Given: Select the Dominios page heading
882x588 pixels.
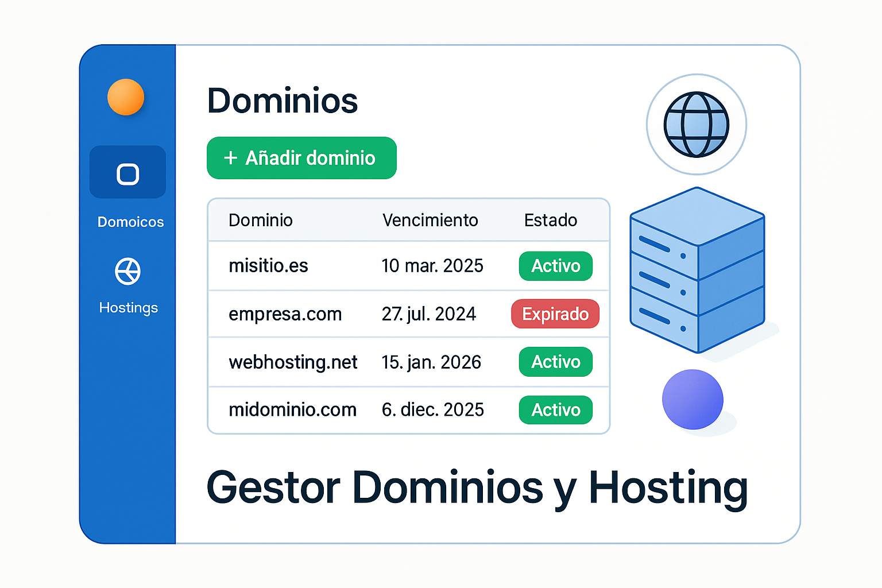Looking at the screenshot, I should [x=283, y=100].
